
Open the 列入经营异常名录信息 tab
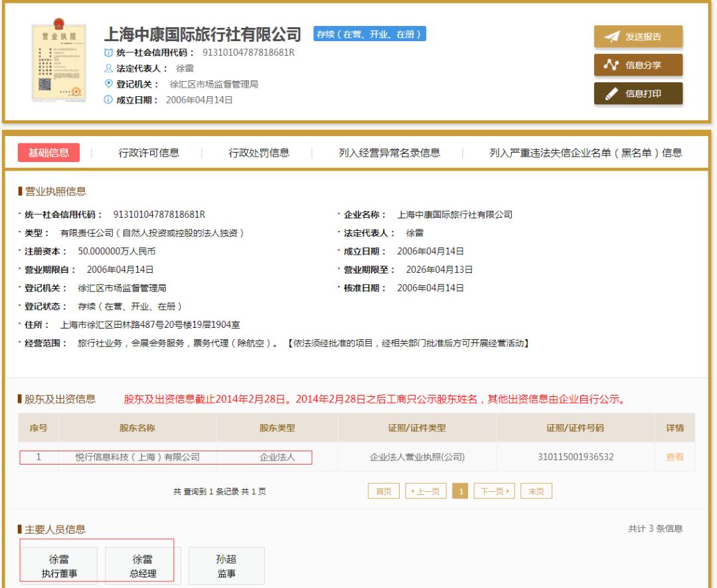pos(390,151)
